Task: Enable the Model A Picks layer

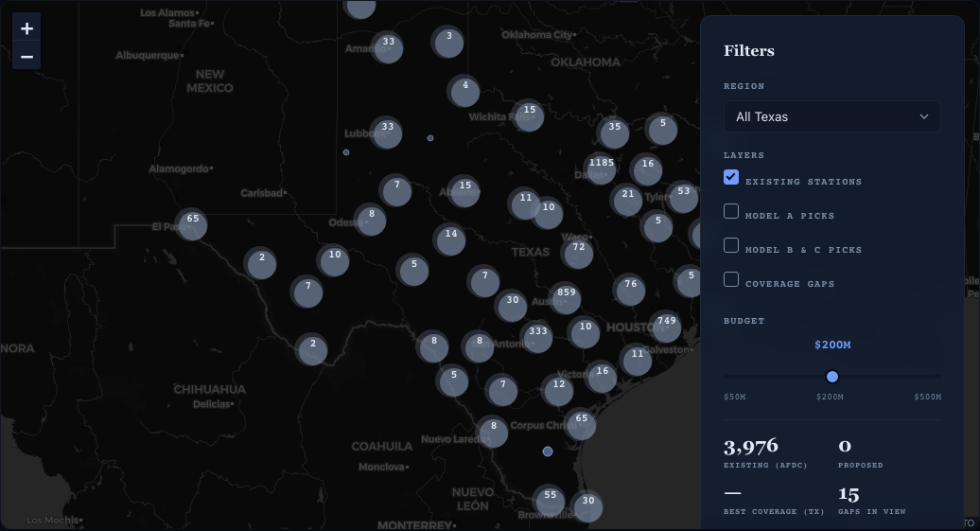Action: [x=731, y=211]
